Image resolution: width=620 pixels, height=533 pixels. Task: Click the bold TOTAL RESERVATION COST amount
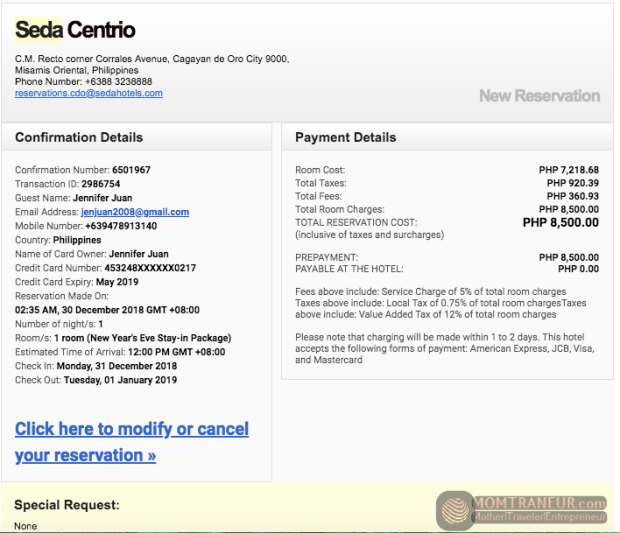pos(561,223)
